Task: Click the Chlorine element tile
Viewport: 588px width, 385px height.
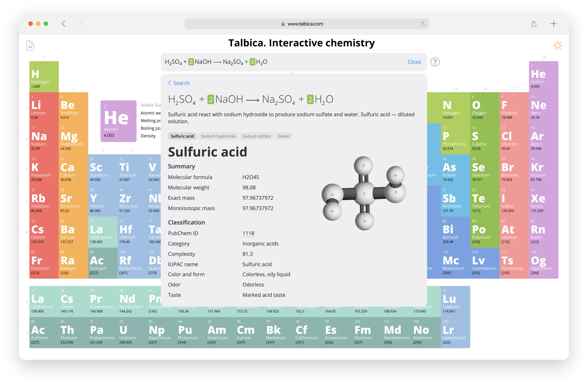Action: coord(514,139)
